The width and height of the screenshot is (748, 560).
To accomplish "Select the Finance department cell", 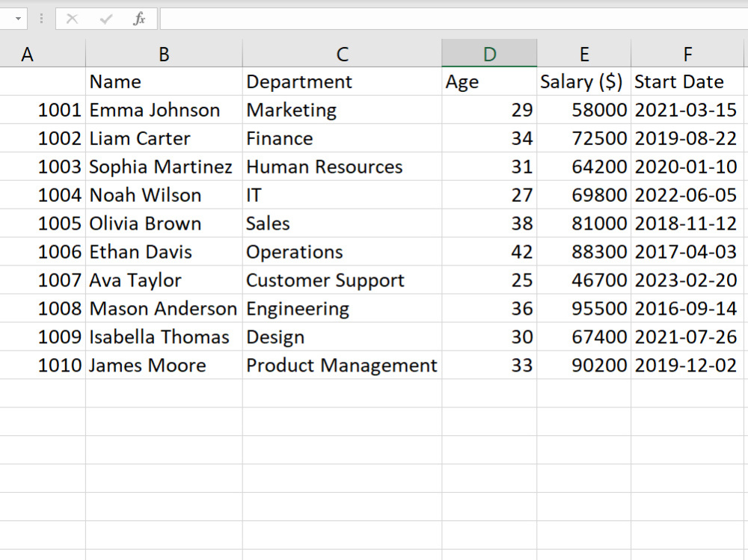I will pyautogui.click(x=342, y=138).
